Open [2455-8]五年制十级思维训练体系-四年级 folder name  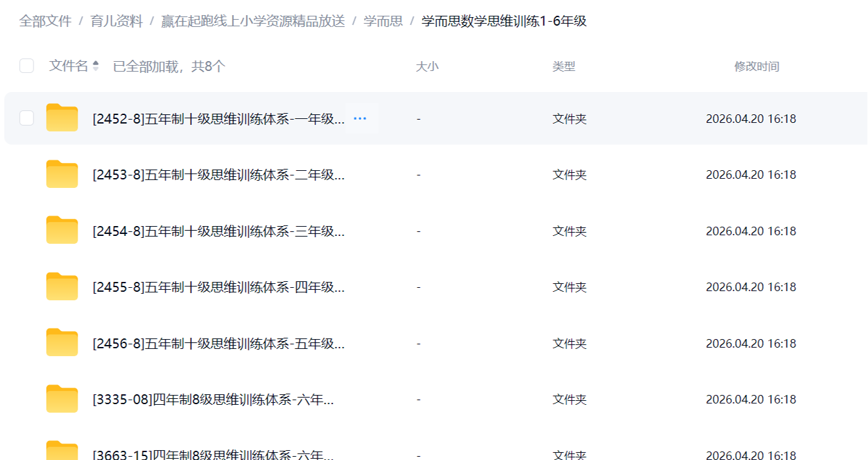pyautogui.click(x=219, y=287)
